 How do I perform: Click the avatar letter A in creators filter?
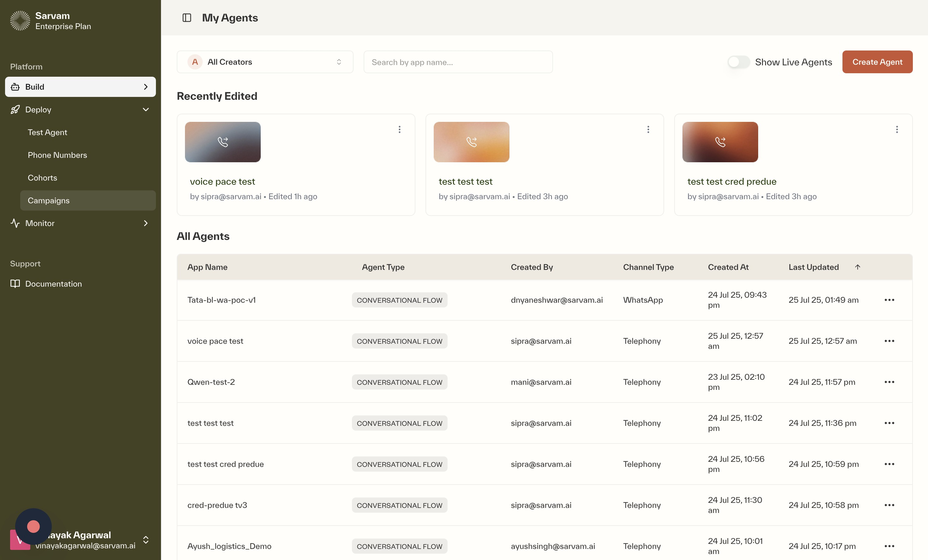pos(195,62)
